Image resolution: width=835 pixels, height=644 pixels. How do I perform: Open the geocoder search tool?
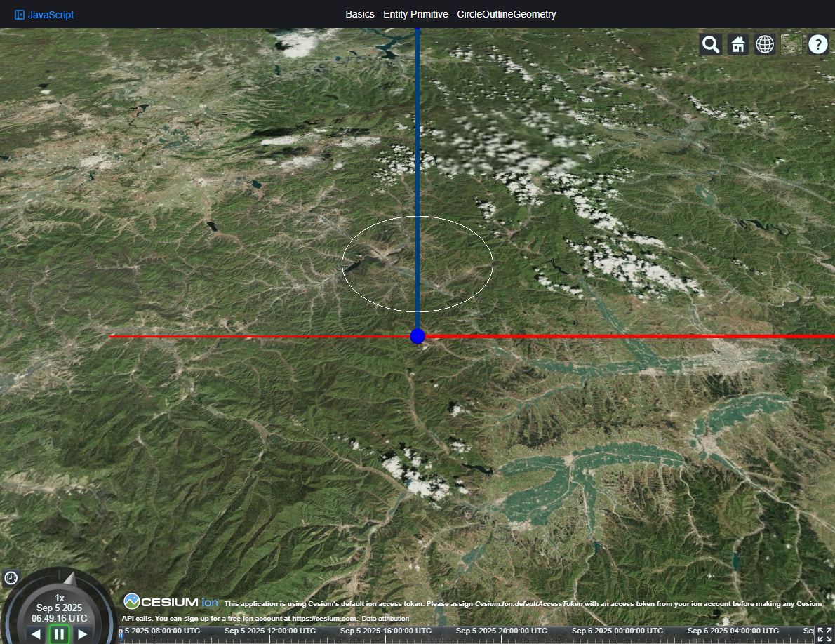click(710, 45)
